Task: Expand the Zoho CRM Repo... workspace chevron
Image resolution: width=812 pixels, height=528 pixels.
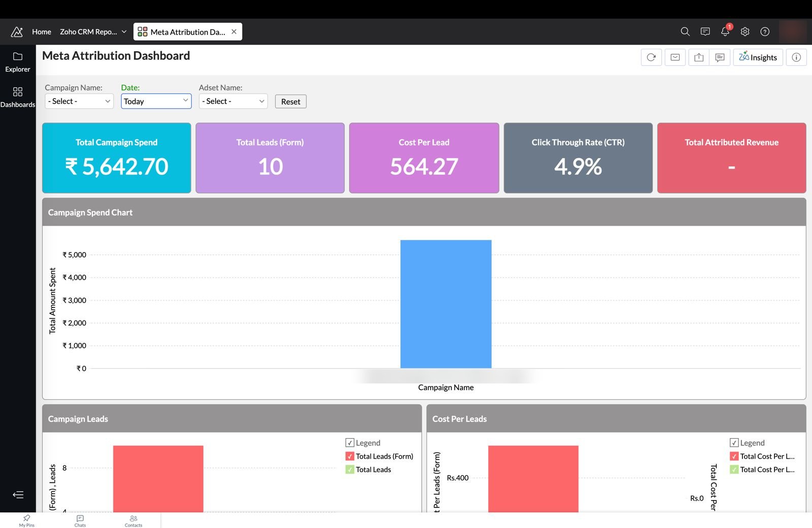Action: click(x=124, y=31)
